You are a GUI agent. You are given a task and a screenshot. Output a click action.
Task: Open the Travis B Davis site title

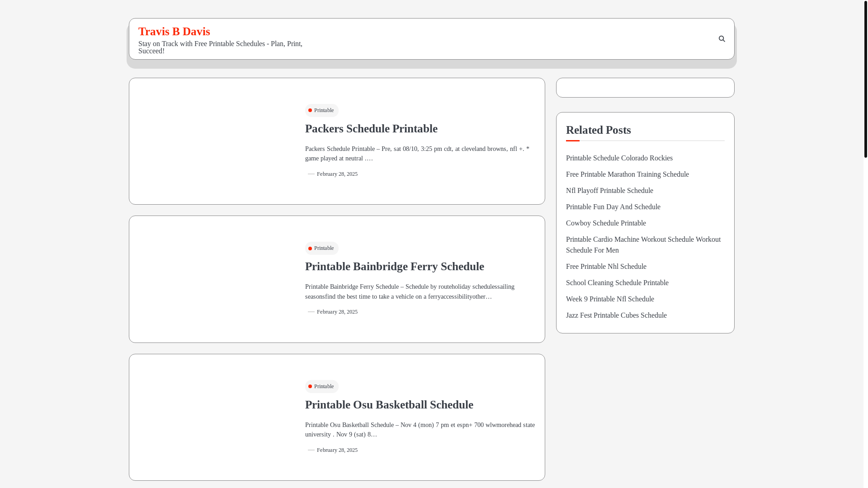[x=174, y=31]
